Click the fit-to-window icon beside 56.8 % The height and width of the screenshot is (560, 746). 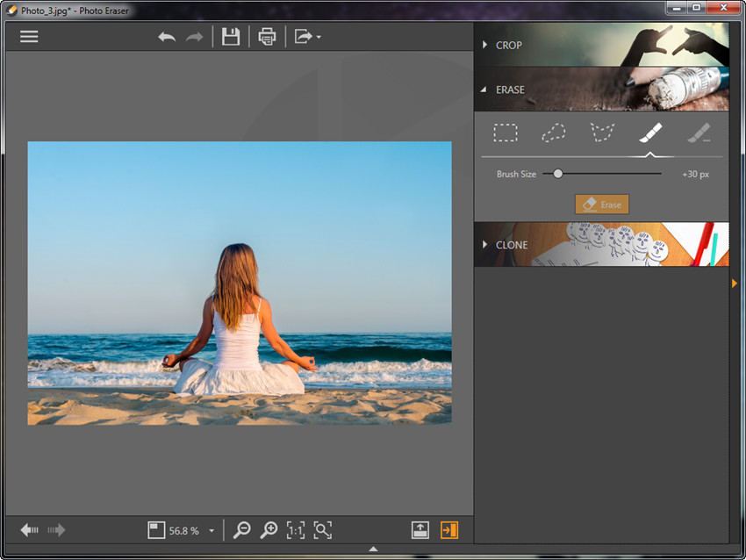pos(156,530)
